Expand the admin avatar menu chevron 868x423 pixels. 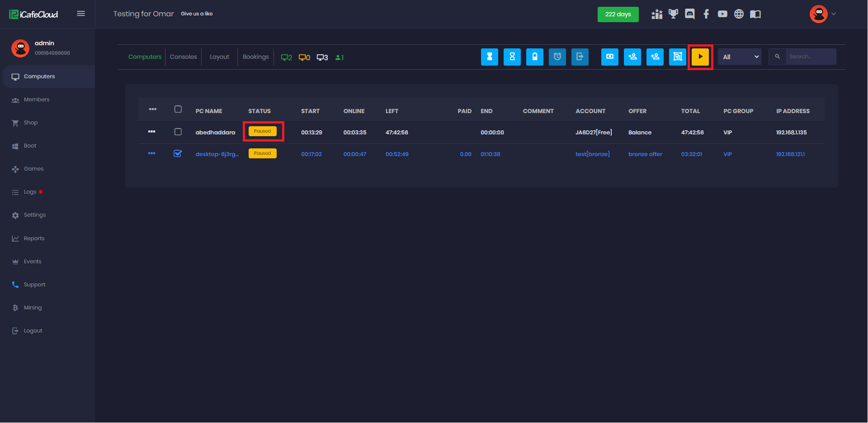click(x=834, y=14)
